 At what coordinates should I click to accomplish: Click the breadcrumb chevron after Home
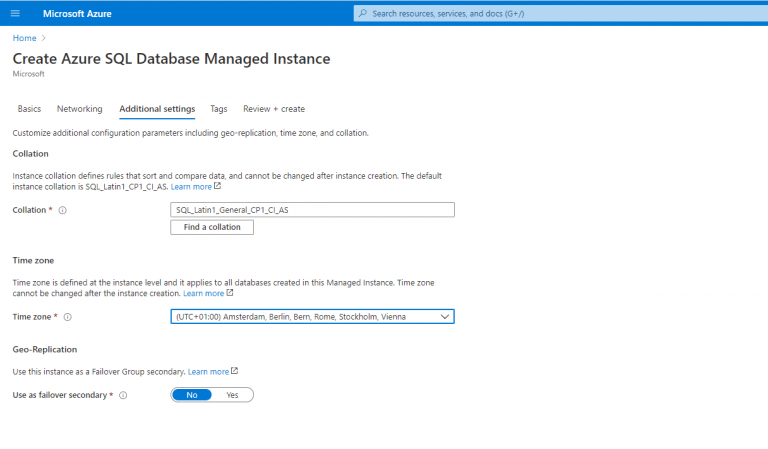(x=44, y=38)
